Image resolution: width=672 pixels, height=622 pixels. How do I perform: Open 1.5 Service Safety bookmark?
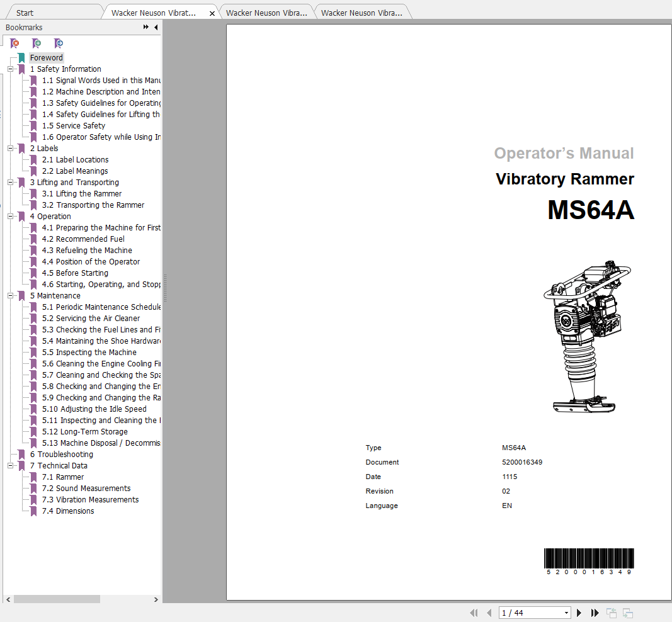click(x=74, y=126)
